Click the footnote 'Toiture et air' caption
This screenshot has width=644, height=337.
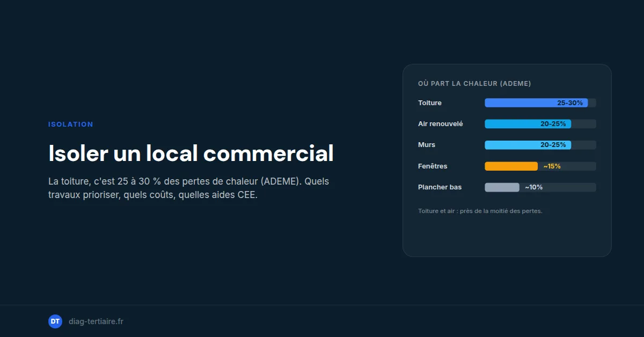click(480, 211)
